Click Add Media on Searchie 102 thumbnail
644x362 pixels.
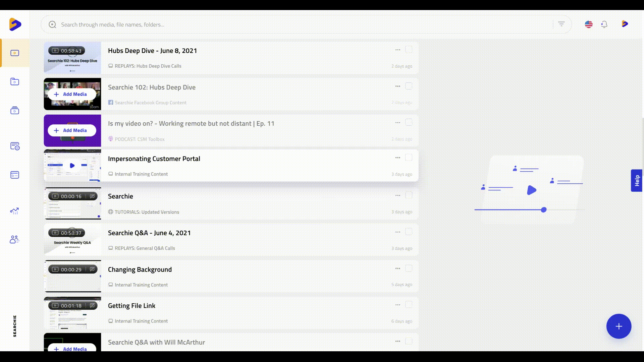coord(72,94)
